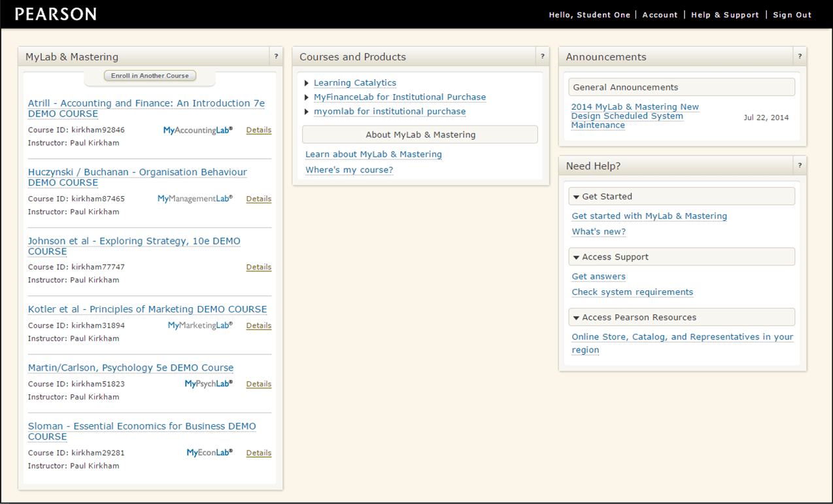Open MyFinanceLab for Institutional Purchase link
The height and width of the screenshot is (504, 833).
400,97
